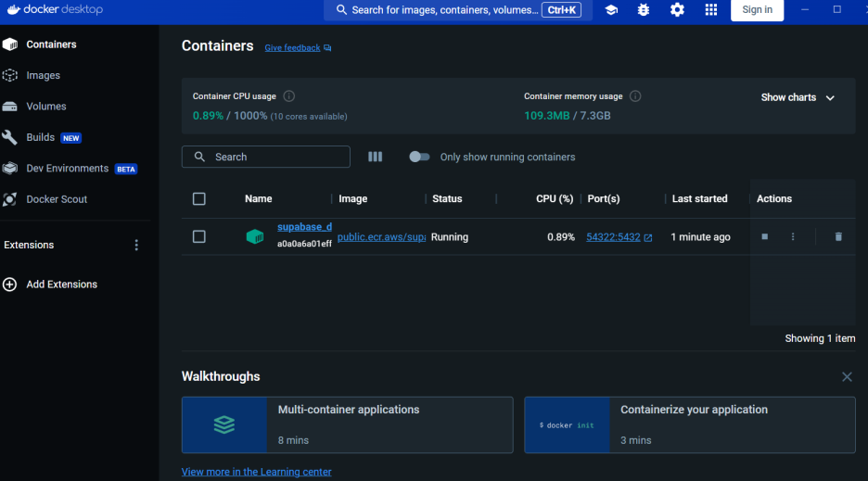Sort by the Image column header
The width and height of the screenshot is (868, 481).
(x=353, y=198)
